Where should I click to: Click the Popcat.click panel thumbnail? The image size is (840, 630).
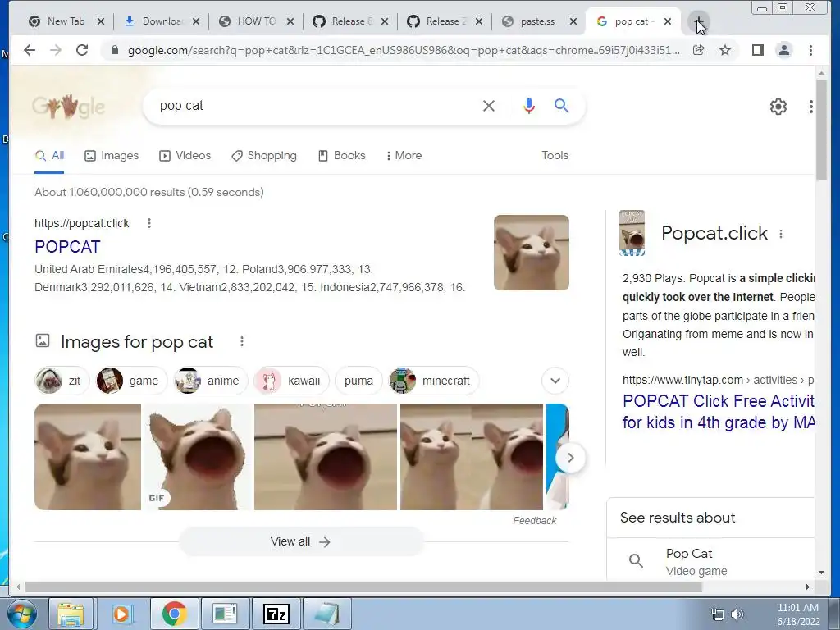click(632, 233)
